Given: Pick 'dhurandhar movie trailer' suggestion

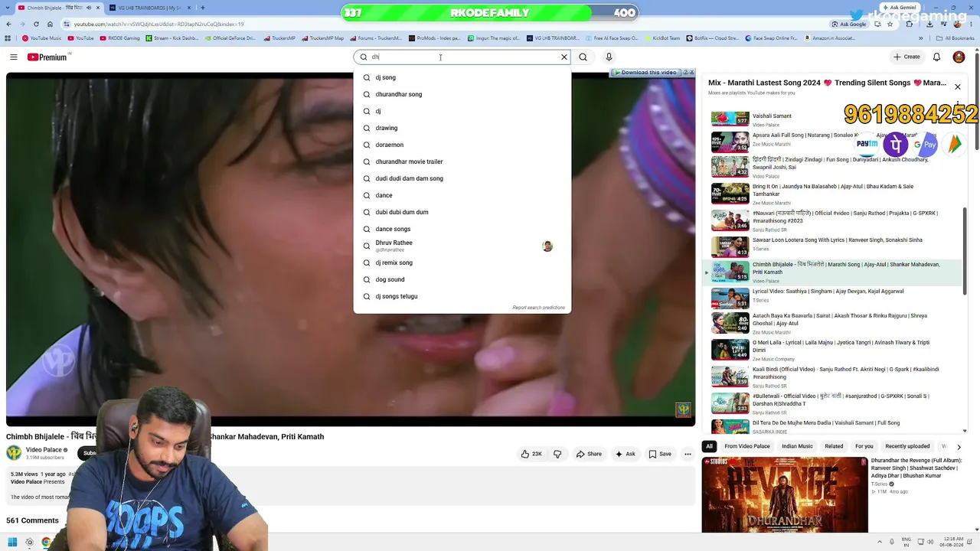Looking at the screenshot, I should coord(462,161).
